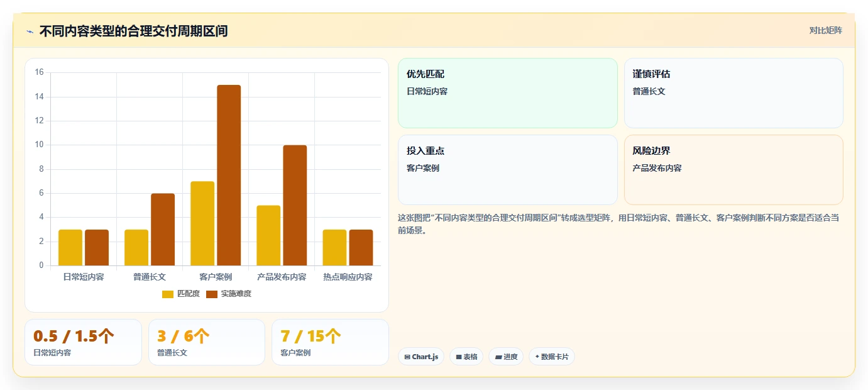Click the 热点响应内容 axis label
Screen dimensions: 868x390
click(x=348, y=277)
